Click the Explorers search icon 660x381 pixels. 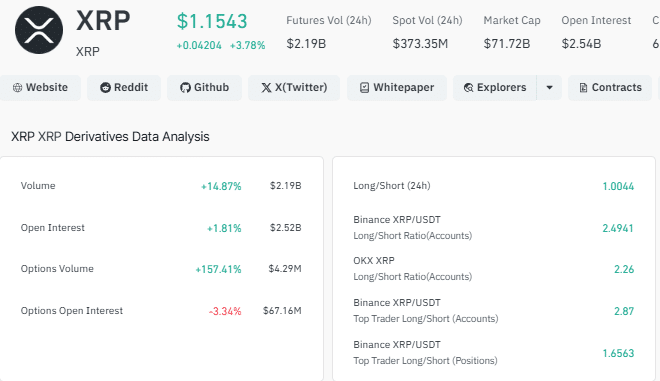(x=468, y=88)
